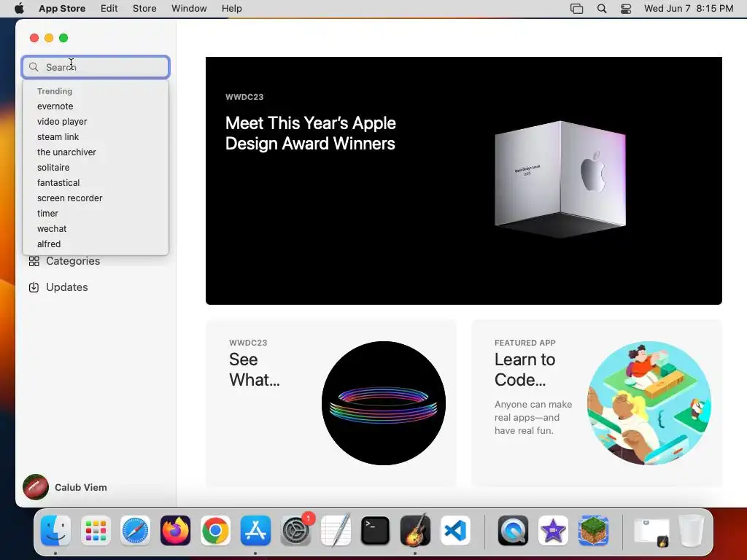Click the date and time in menu bar

click(x=689, y=9)
